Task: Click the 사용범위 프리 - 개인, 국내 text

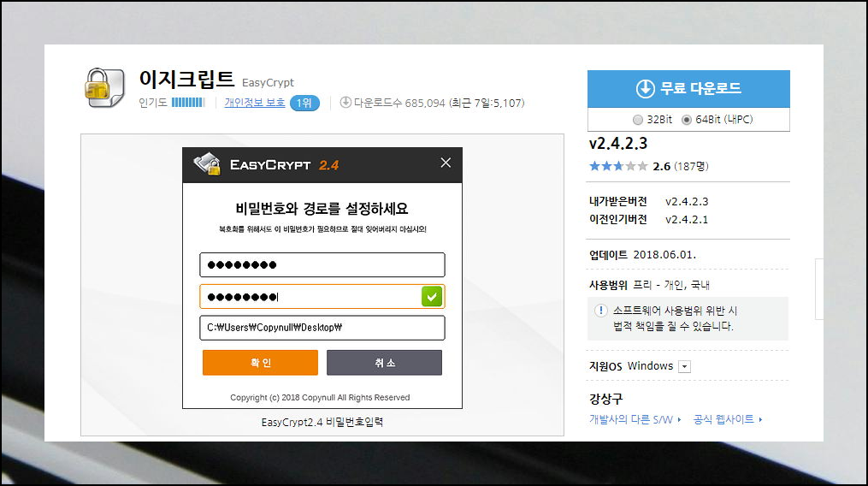Action: pyautogui.click(x=649, y=285)
